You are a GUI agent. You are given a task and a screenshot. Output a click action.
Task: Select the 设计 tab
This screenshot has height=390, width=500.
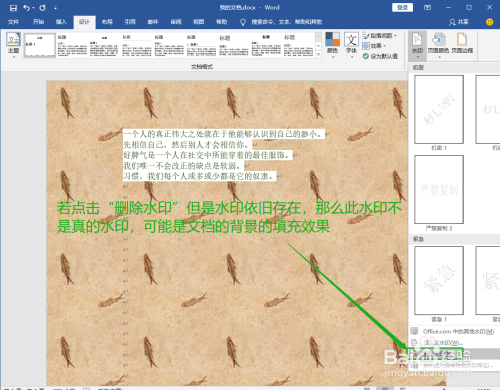[x=84, y=22]
